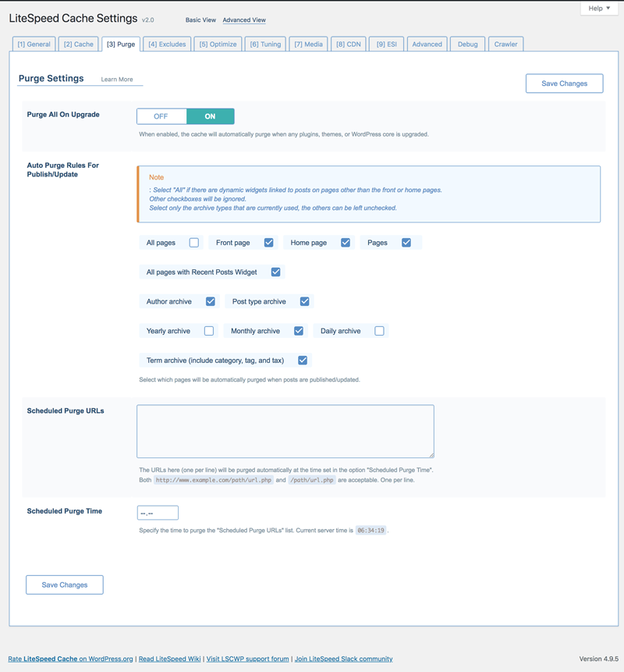624x672 pixels.
Task: Enable the Yearly archive checkbox
Action: [208, 331]
